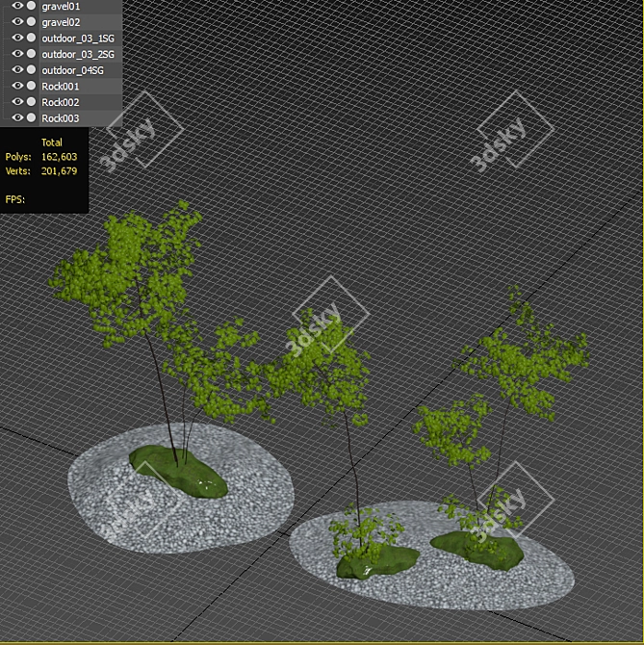Screen dimensions: 644x645
Task: Select outdoor_03_1SG in the scene list
Action: pyautogui.click(x=78, y=39)
